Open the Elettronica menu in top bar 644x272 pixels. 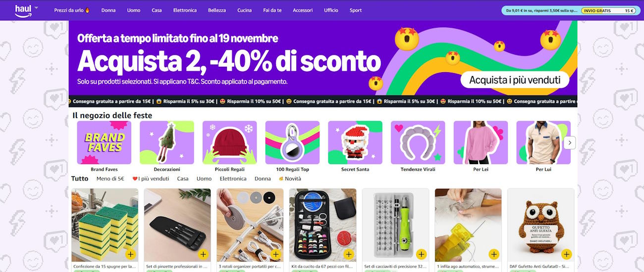[x=185, y=10]
